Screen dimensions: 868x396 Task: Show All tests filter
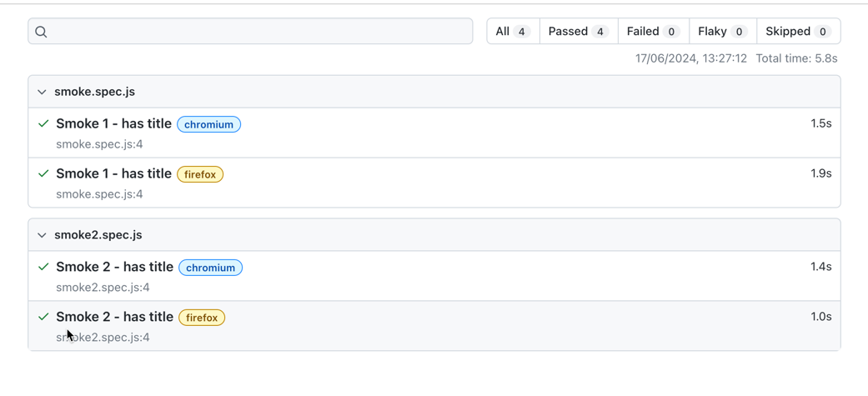(x=512, y=32)
